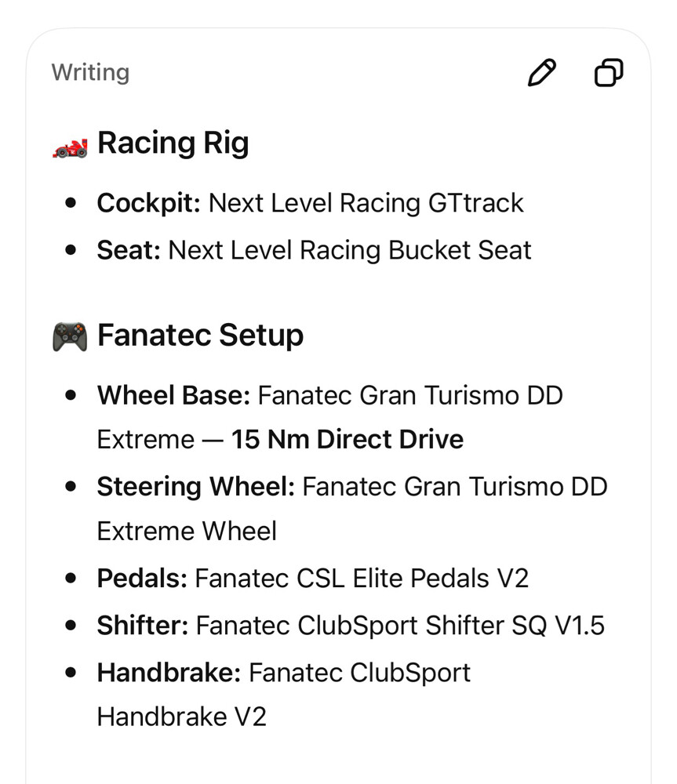
Task: Click the Handbrake: label
Action: tap(169, 673)
